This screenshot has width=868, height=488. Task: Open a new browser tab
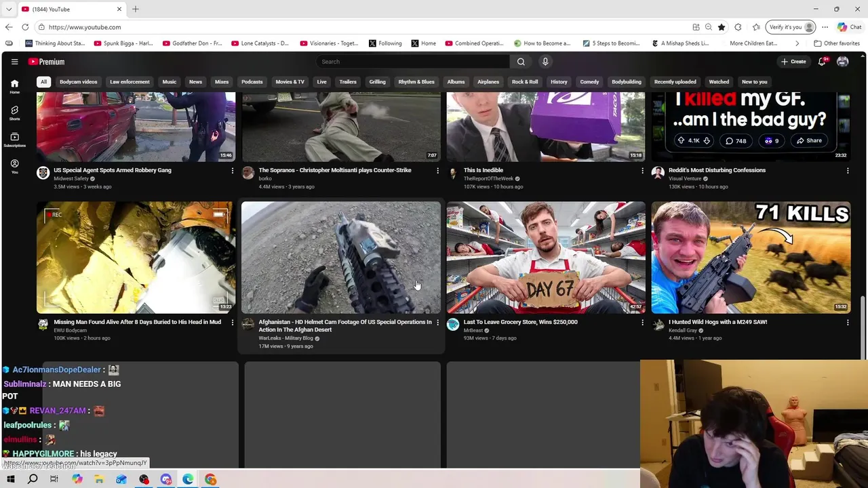click(136, 9)
